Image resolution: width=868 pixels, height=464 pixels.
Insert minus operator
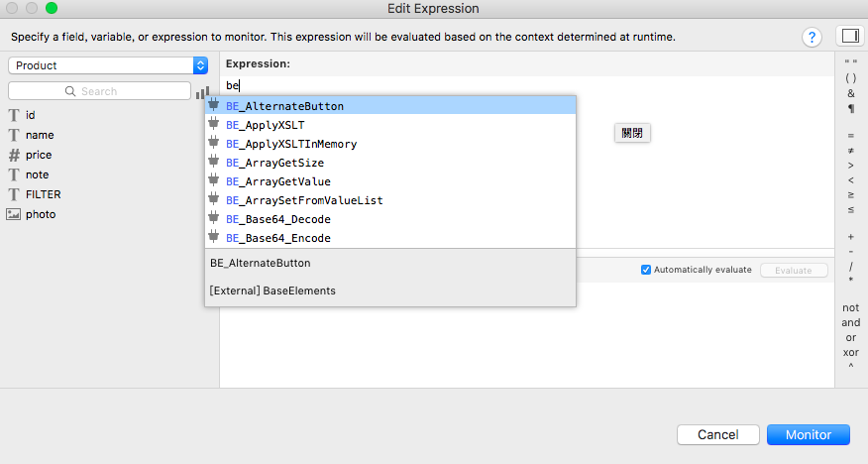851,252
